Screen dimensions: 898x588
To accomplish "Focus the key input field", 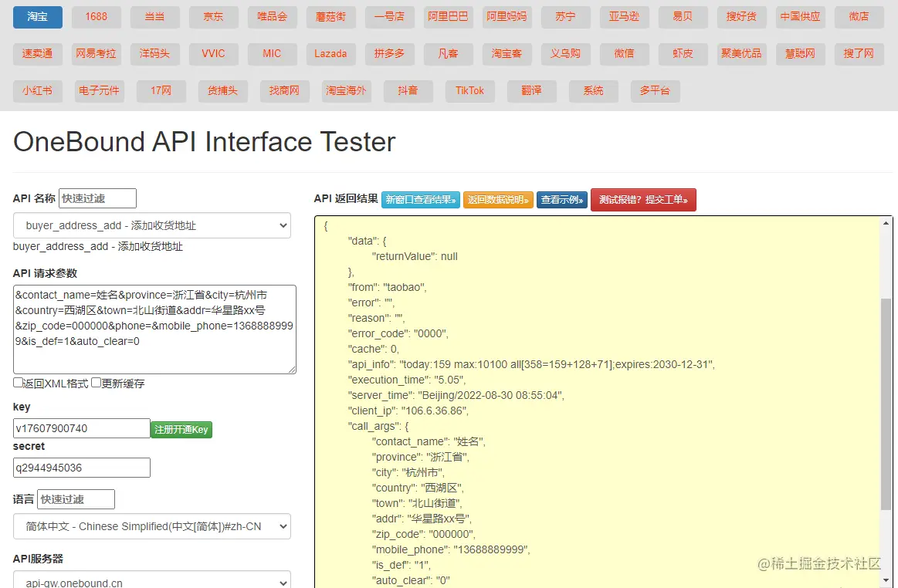I will (x=81, y=428).
